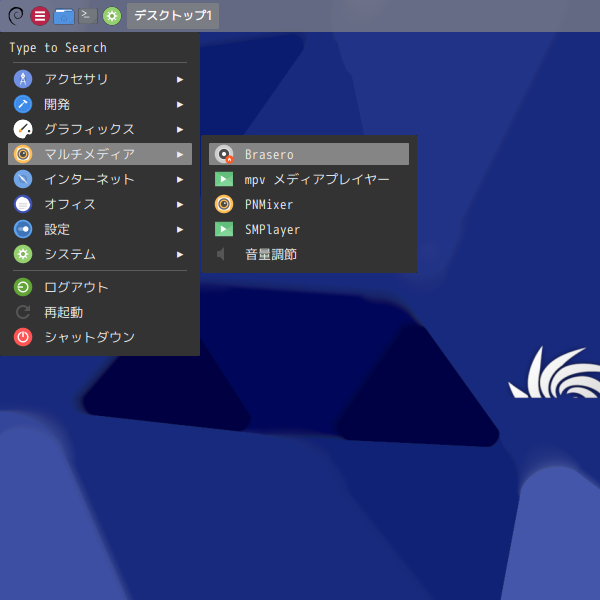Click the 設定 toggle icon
The image size is (600, 600).
23,229
